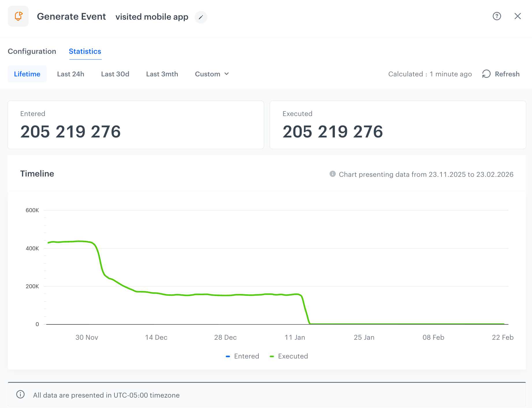The height and width of the screenshot is (408, 532).
Task: Switch to the Configuration tab
Action: 32,51
